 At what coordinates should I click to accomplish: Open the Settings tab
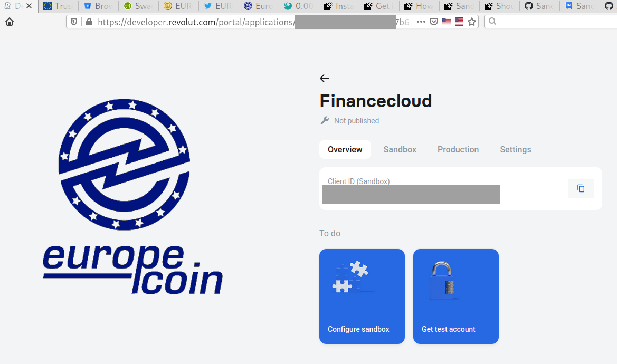pos(516,149)
